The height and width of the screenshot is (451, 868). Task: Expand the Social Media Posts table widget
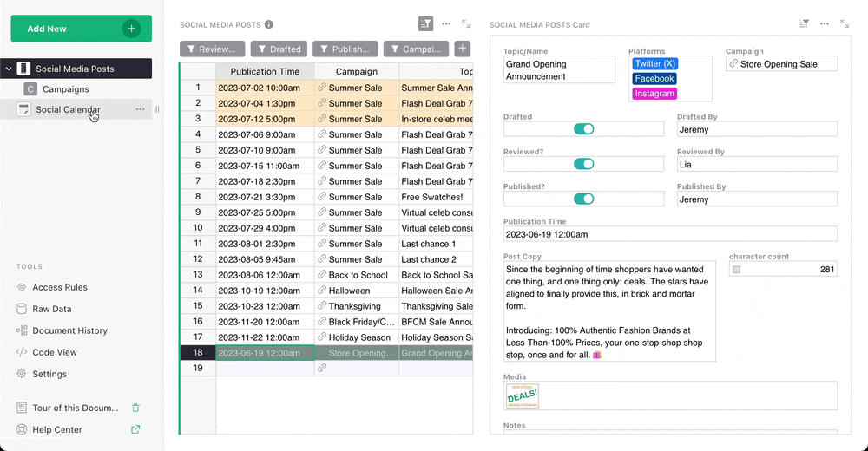[x=467, y=24]
